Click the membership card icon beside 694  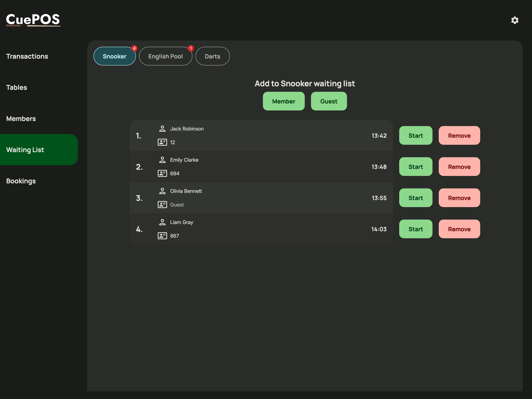coord(162,174)
